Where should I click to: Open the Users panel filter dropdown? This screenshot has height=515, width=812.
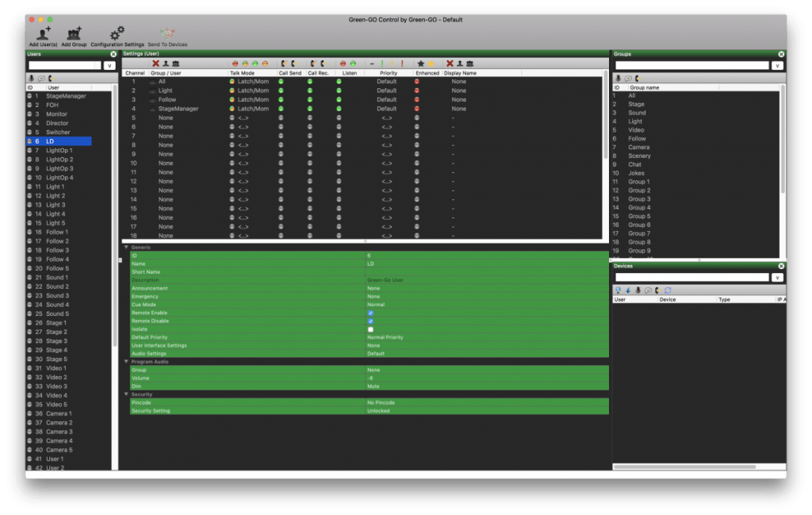pos(109,65)
